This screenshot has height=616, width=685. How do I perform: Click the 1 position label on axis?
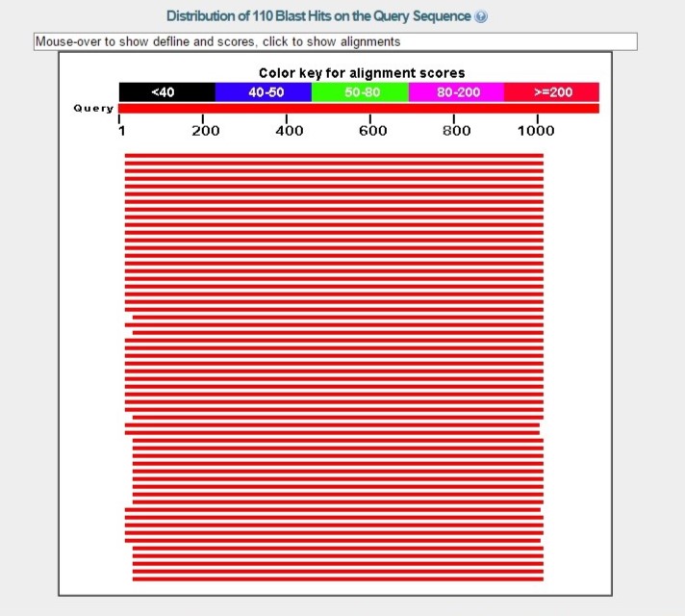(120, 131)
